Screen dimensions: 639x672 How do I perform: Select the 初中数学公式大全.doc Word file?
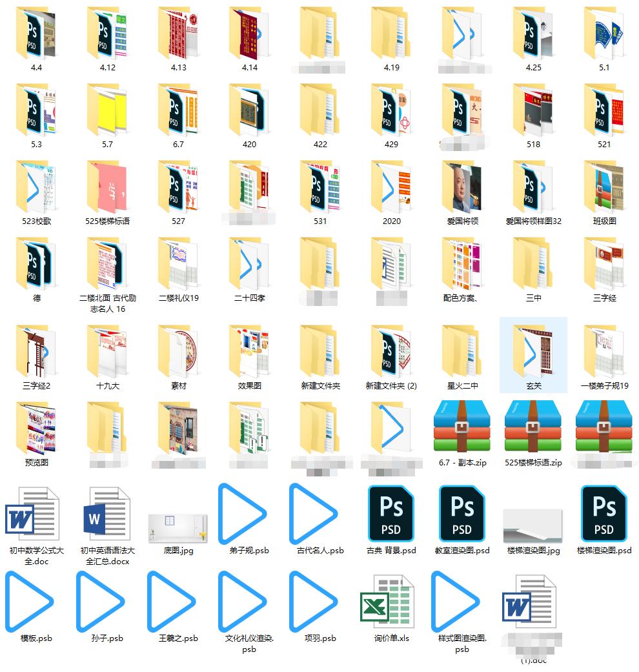pos(32,513)
